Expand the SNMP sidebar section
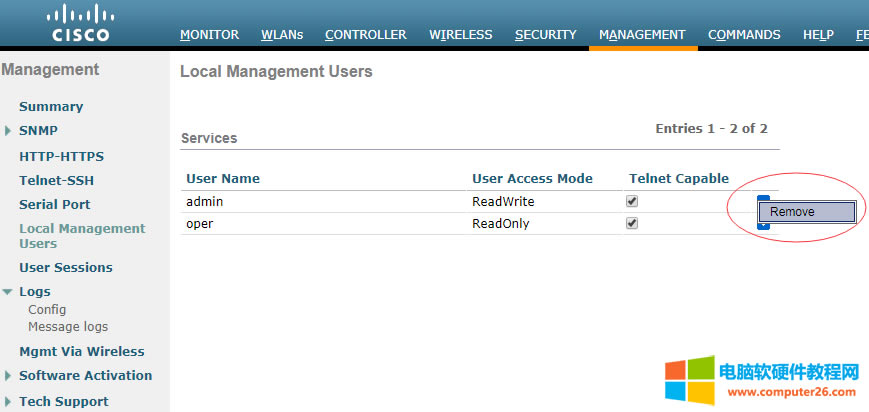Viewport: 869px width, 412px height. pos(8,131)
